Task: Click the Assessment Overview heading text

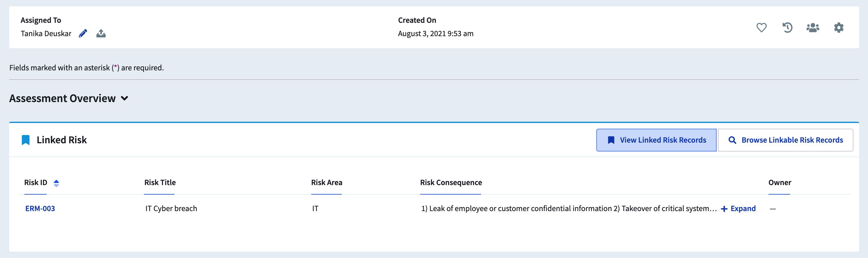Action: [62, 99]
